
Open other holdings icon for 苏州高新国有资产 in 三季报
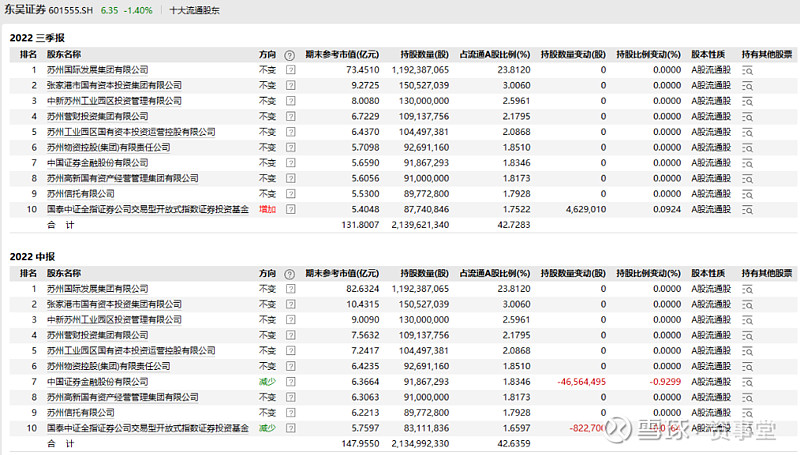point(747,179)
